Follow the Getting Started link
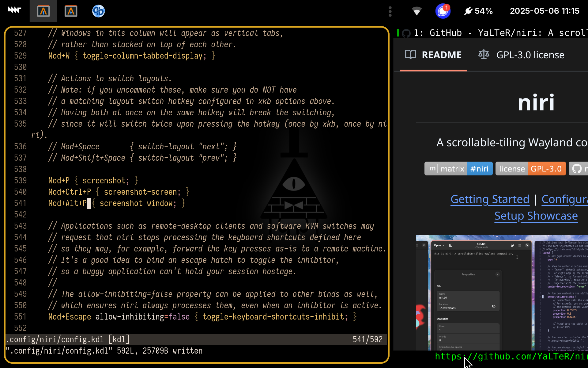The width and height of the screenshot is (588, 368). click(490, 199)
